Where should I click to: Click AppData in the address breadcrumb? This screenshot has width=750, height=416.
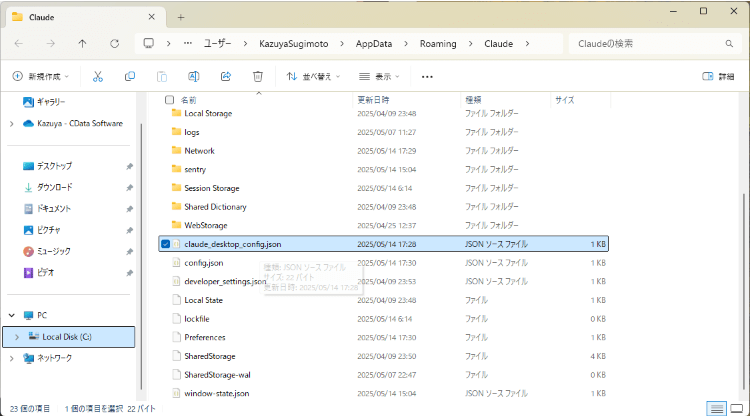point(374,44)
